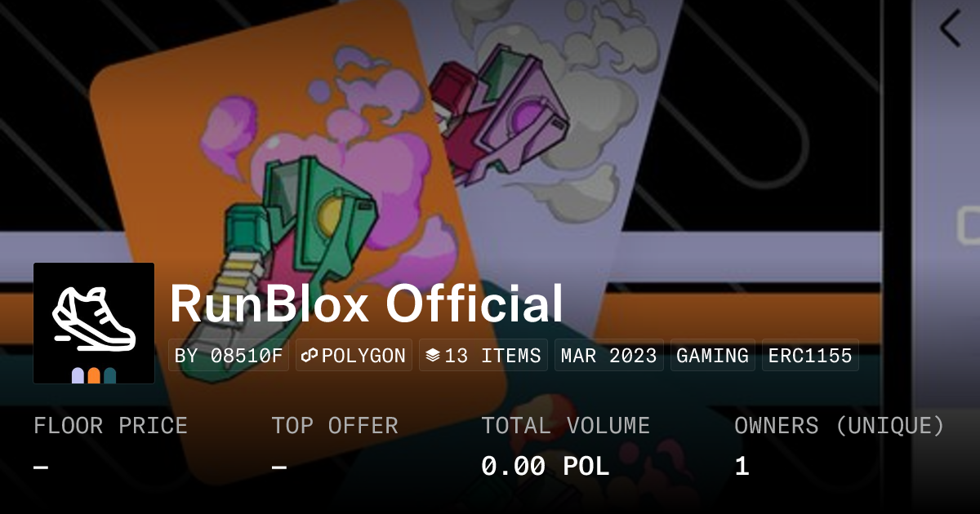980x514 pixels.
Task: Open the GAMING category tag
Action: pyautogui.click(x=713, y=356)
